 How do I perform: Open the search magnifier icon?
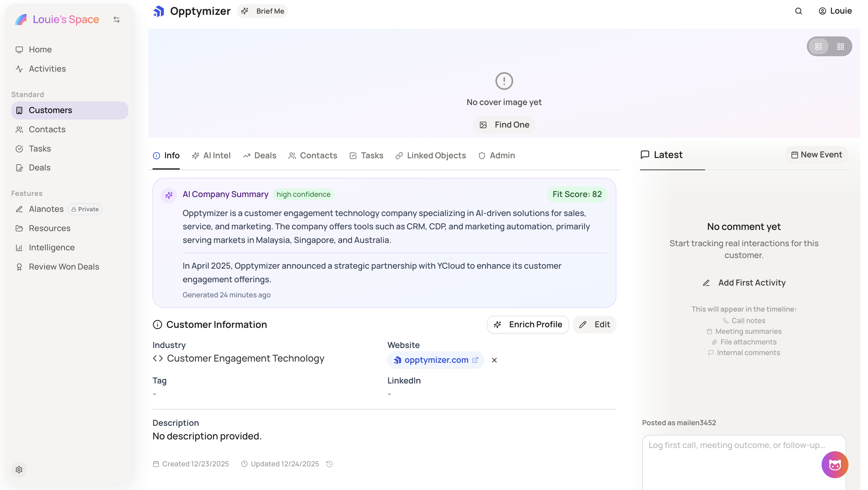click(799, 11)
